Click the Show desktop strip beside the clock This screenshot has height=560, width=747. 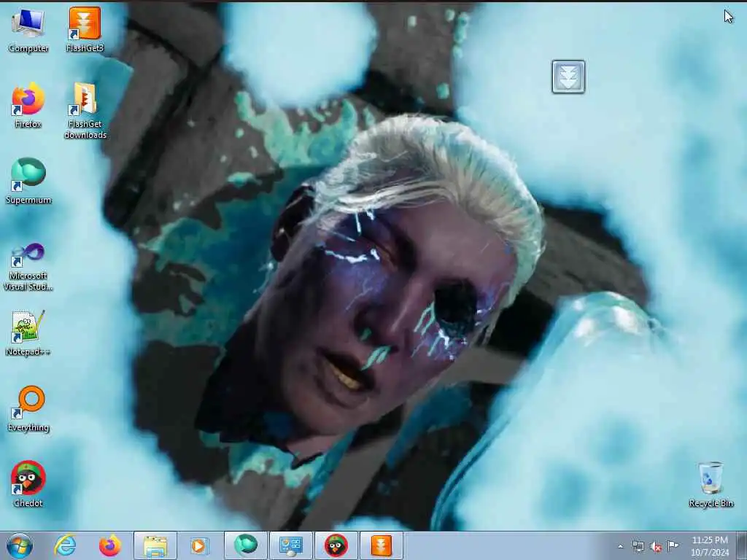[x=743, y=545]
